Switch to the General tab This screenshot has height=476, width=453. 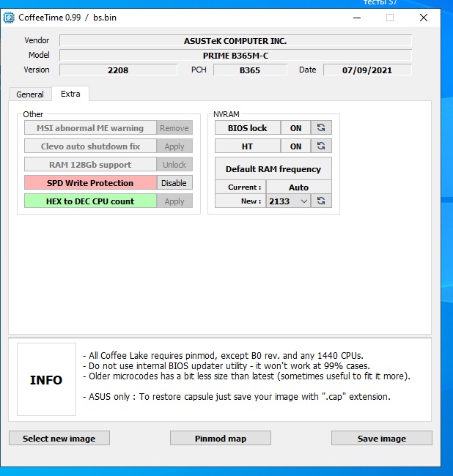pyautogui.click(x=30, y=94)
